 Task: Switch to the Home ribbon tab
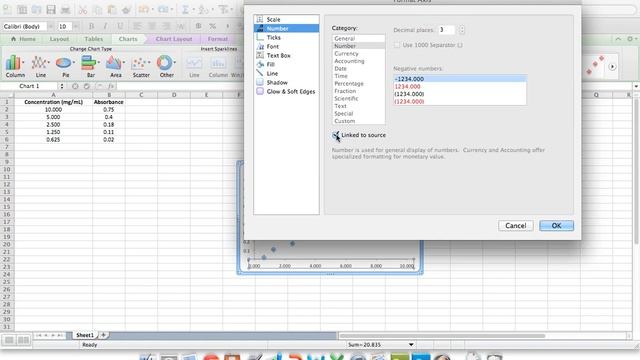click(x=23, y=39)
